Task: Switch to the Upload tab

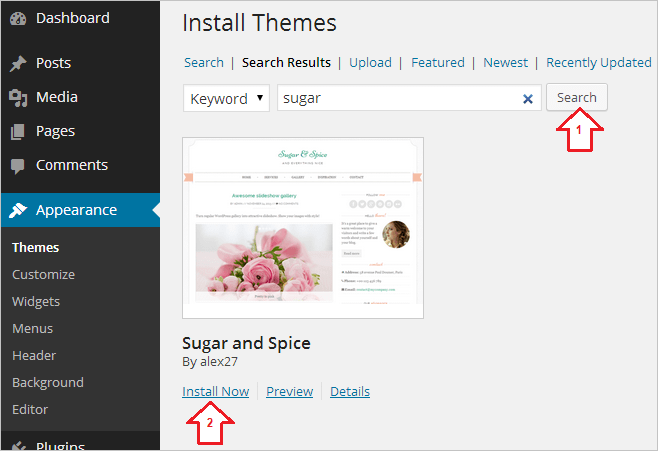Action: [370, 62]
